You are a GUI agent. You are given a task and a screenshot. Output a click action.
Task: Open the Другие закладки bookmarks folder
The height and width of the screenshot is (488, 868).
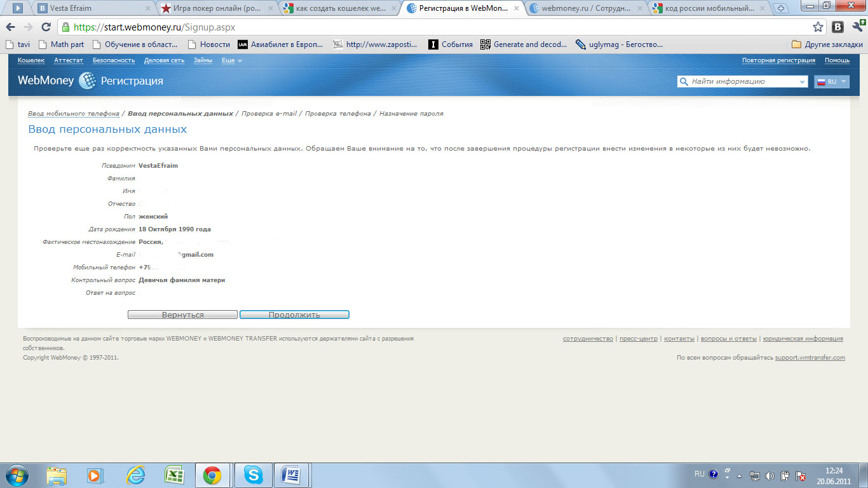[827, 44]
